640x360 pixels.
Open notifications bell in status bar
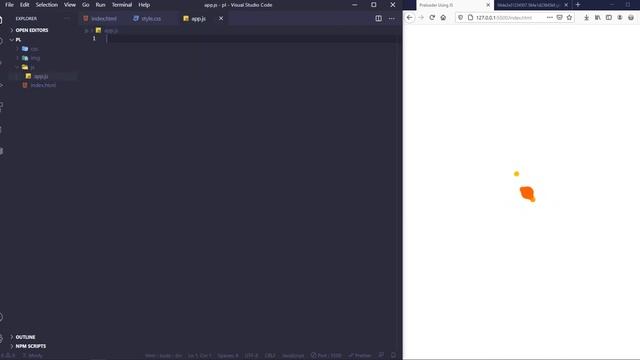[x=393, y=356]
